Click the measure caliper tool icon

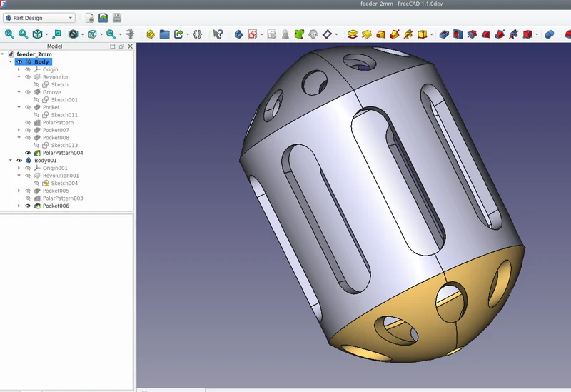coord(130,34)
